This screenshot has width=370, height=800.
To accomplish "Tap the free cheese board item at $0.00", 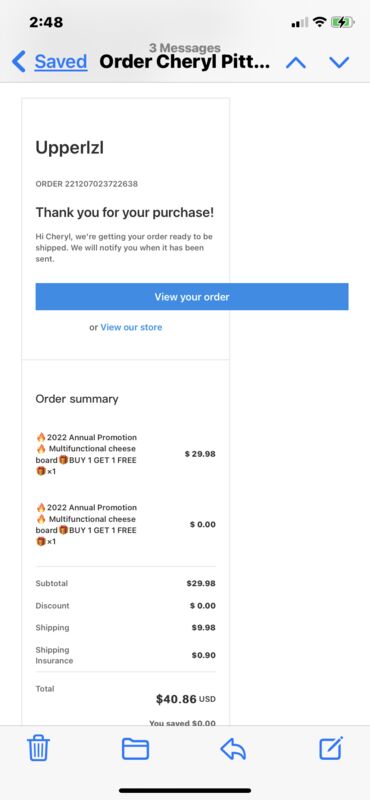I will click(x=126, y=524).
